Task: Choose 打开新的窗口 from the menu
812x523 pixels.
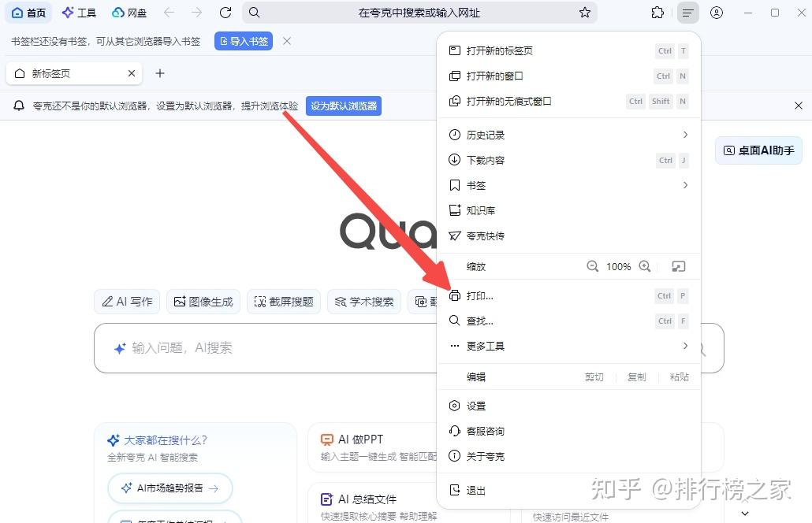Action: pyautogui.click(x=568, y=76)
